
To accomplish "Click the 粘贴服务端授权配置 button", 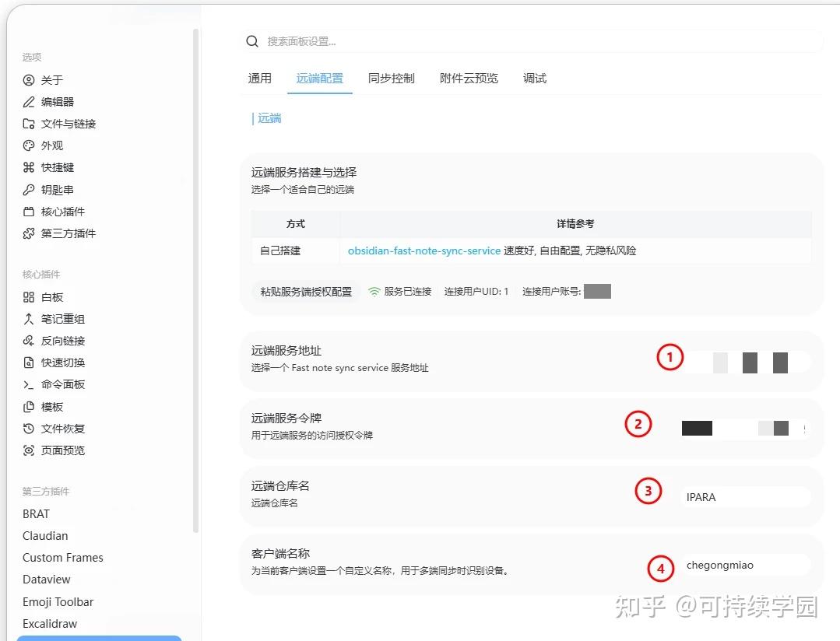I will pyautogui.click(x=306, y=291).
